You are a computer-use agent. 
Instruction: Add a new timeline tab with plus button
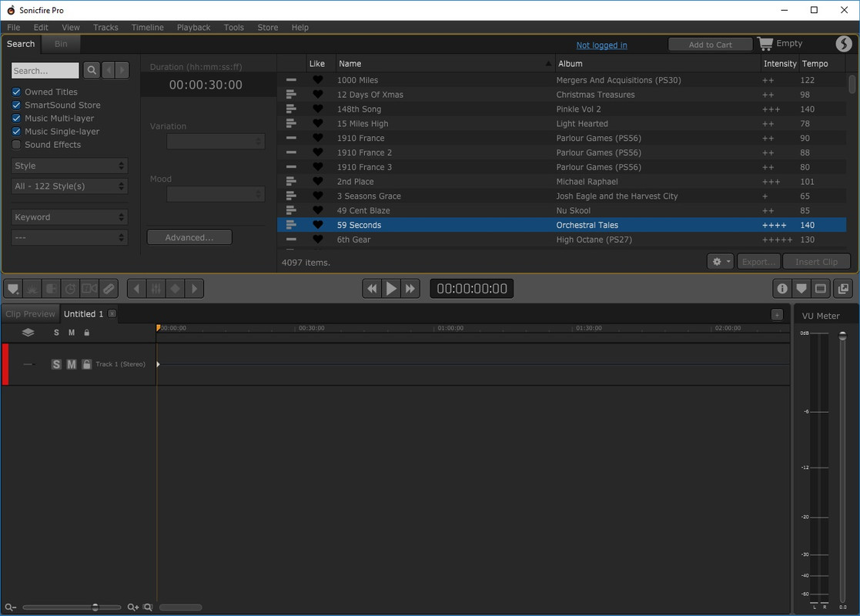tap(777, 314)
